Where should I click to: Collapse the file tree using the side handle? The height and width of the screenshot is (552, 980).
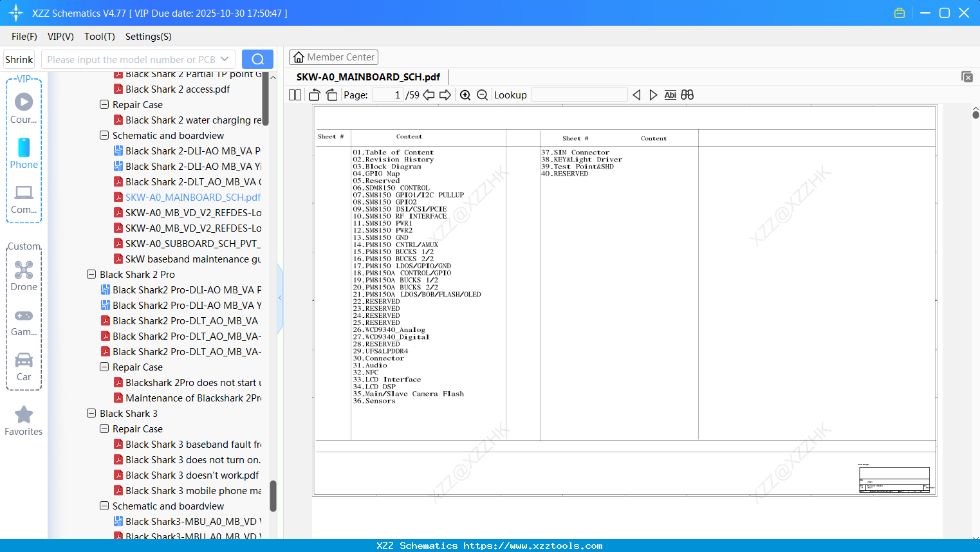[280, 298]
